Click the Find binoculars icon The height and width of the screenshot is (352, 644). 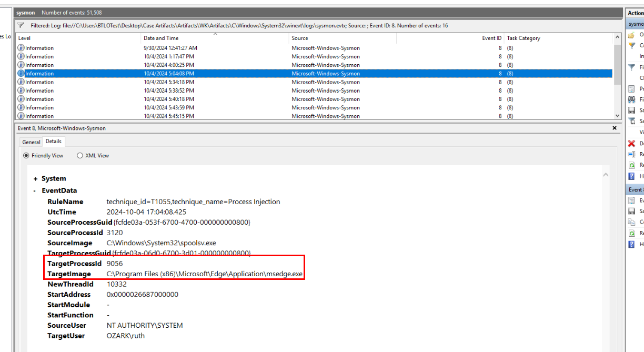(631, 99)
